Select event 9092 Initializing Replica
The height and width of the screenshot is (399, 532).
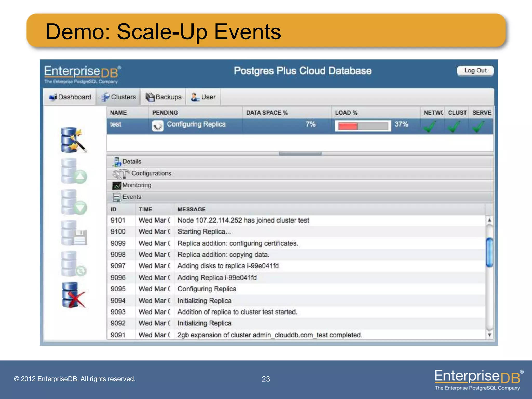[296, 323]
